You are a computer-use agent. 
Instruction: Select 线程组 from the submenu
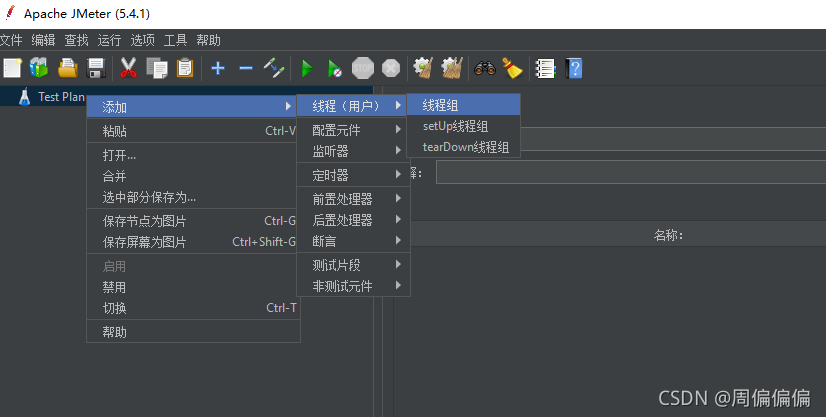tap(464, 105)
